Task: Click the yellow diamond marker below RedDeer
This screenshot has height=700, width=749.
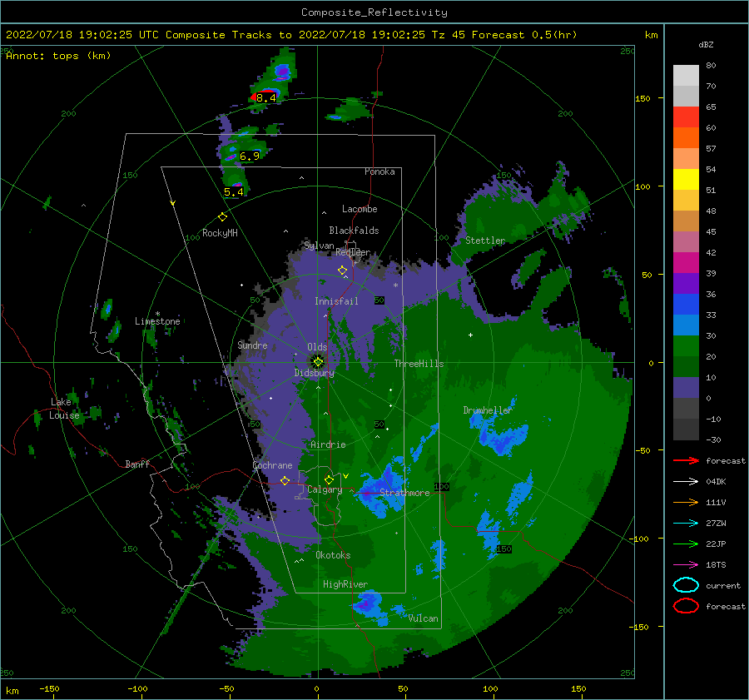Action: [x=343, y=271]
